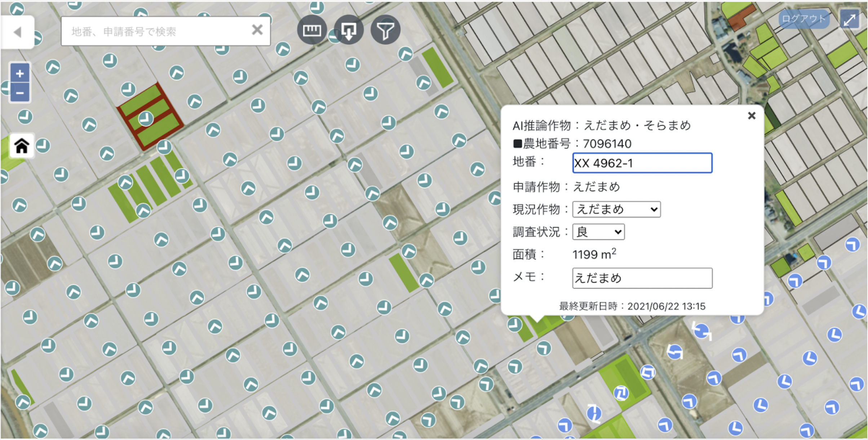This screenshot has width=868, height=440.
Task: Close the field info popup
Action: (x=752, y=116)
